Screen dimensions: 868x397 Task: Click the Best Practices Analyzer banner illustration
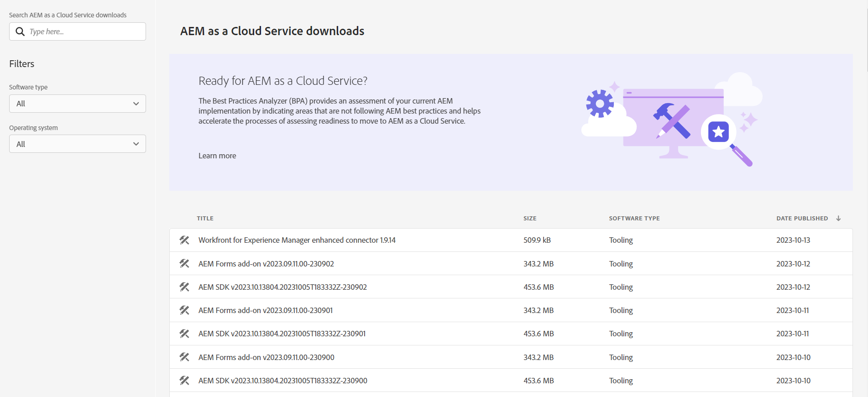coord(671,121)
